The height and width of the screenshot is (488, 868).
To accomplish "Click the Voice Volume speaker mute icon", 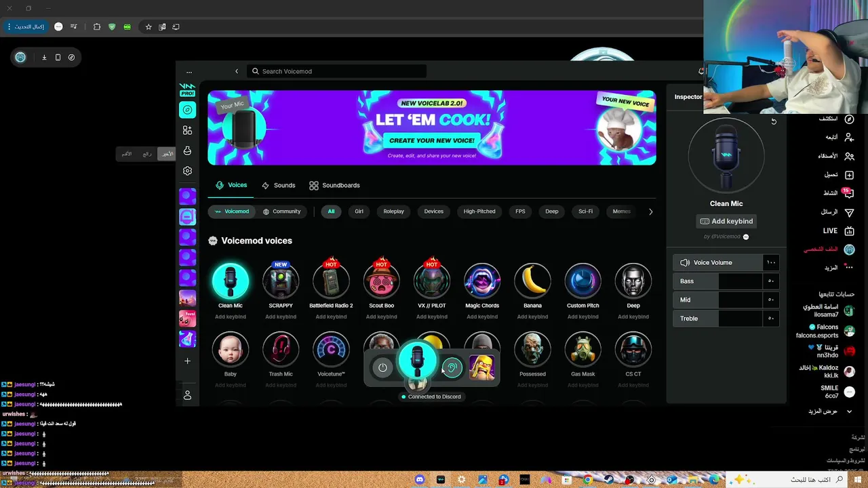I will click(685, 262).
